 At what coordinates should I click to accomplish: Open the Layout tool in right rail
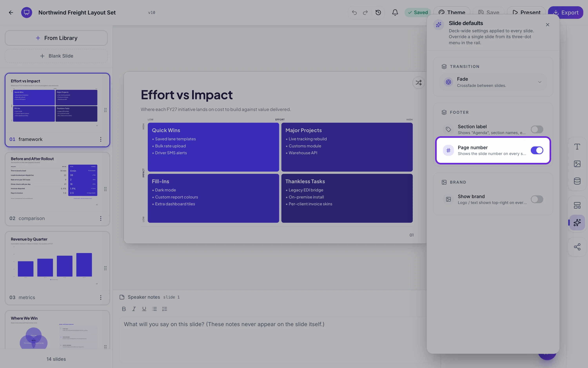tap(577, 205)
